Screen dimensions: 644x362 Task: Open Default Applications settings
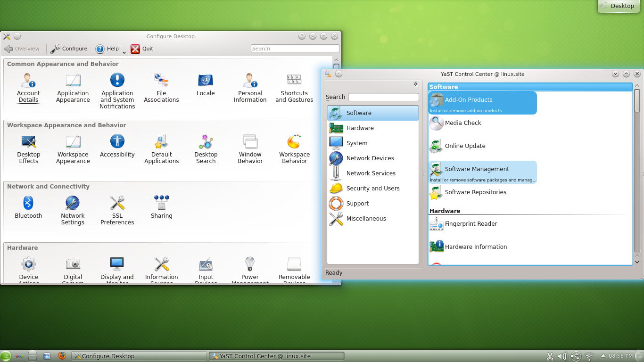(x=161, y=149)
